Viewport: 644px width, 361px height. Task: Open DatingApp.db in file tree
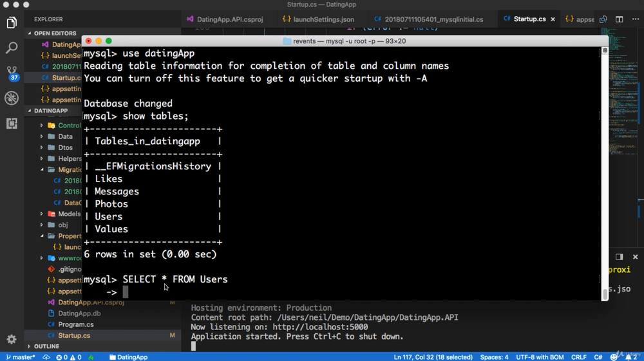point(79,313)
